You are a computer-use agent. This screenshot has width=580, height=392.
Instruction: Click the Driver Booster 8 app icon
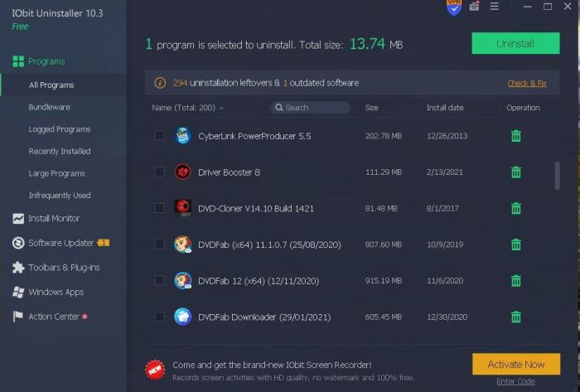coord(183,172)
